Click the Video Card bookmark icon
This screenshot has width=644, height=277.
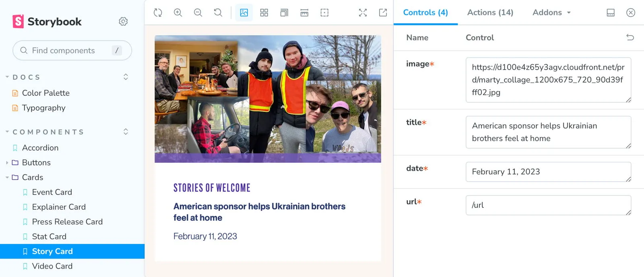tap(25, 266)
